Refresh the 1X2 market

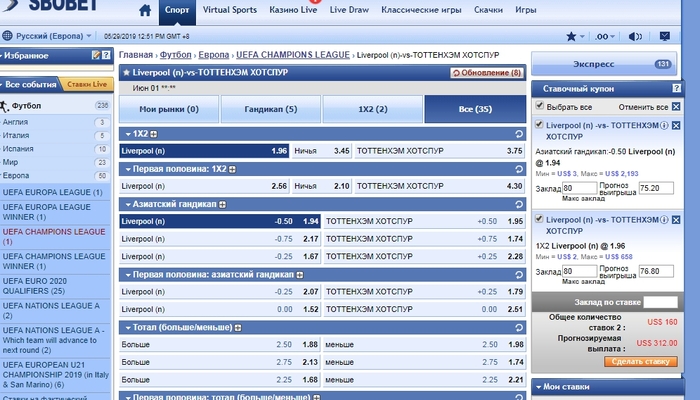pos(519,134)
